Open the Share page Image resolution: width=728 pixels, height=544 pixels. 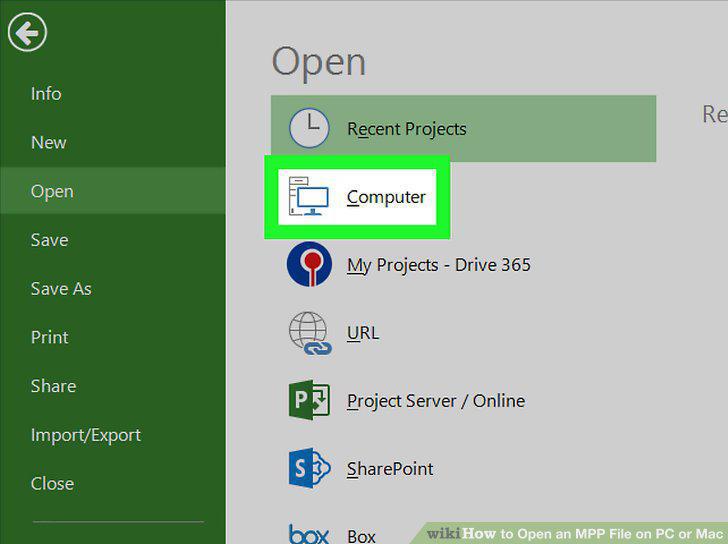53,386
